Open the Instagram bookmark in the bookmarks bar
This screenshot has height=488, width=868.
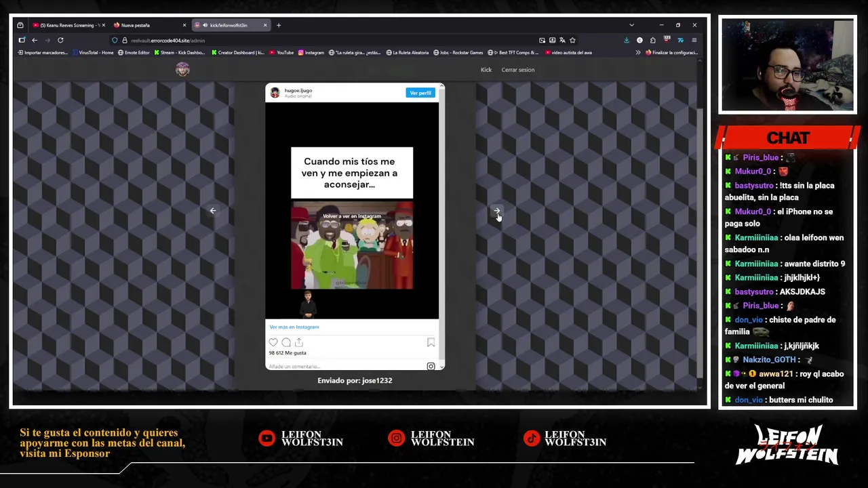coord(311,52)
